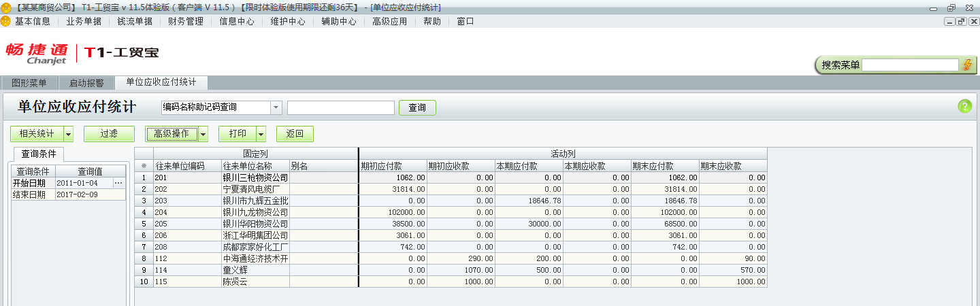Click the 返回 button
980x306 pixels.
coord(295,134)
